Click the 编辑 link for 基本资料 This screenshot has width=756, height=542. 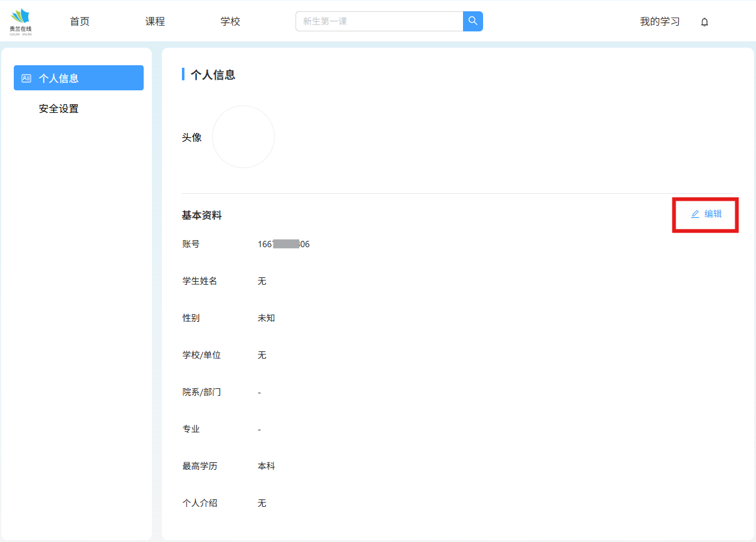click(x=713, y=214)
